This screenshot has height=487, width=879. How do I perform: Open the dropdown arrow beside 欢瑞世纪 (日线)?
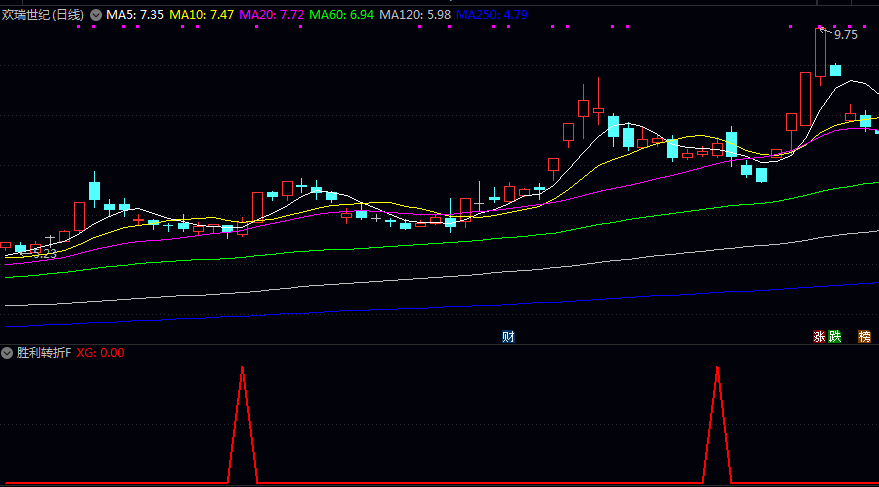click(x=96, y=16)
